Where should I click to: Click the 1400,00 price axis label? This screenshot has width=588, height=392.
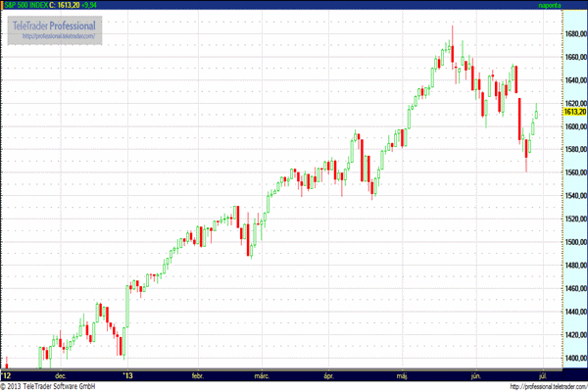tap(574, 358)
